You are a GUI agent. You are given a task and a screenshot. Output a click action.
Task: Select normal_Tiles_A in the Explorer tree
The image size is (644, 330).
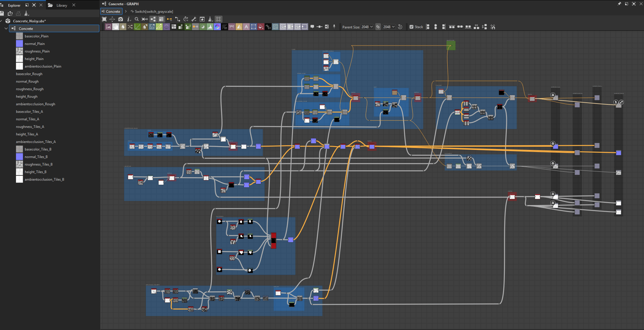click(27, 119)
